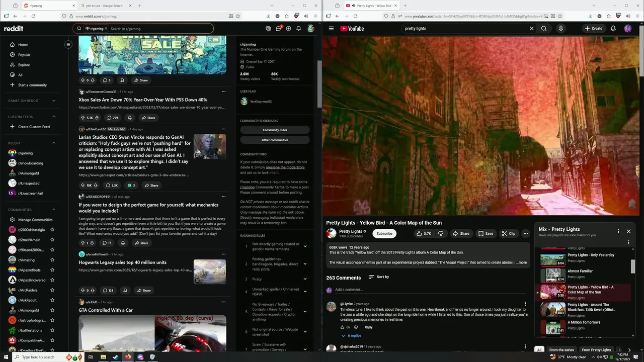Viewport: 644px width, 362px height.
Task: Open YouTube Create button
Action: (x=594, y=29)
